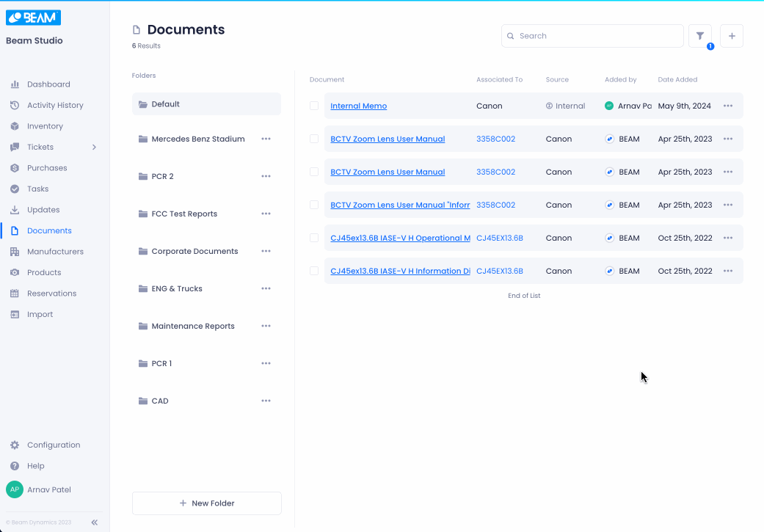The width and height of the screenshot is (764, 532).
Task: Open options for PCR 2 folder
Action: click(266, 176)
